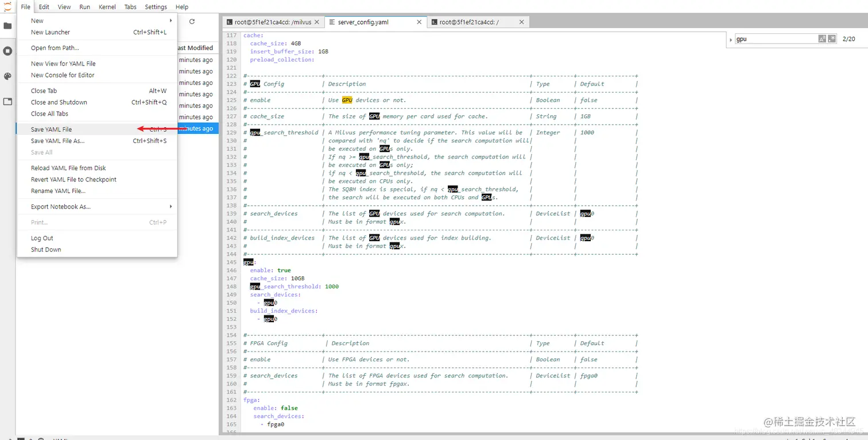
Task: Click the '- fpga0' line 165
Action: click(272, 424)
